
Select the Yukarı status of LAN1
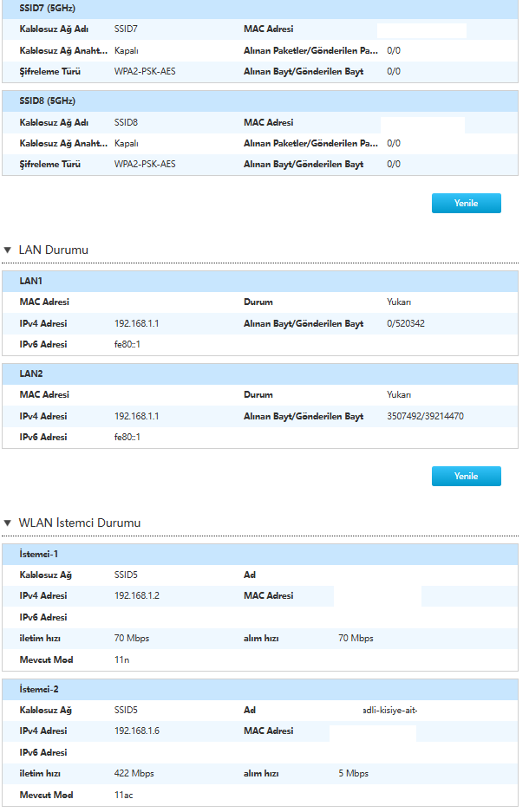(x=399, y=302)
